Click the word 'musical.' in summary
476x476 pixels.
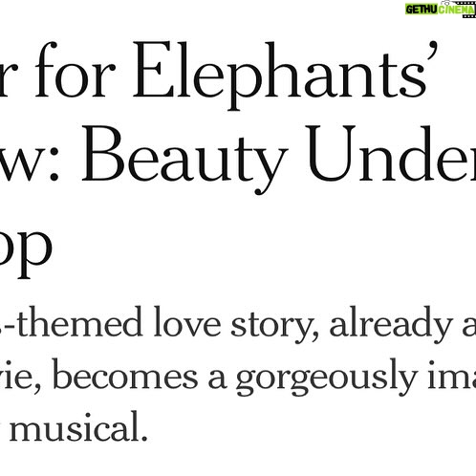tap(78, 425)
